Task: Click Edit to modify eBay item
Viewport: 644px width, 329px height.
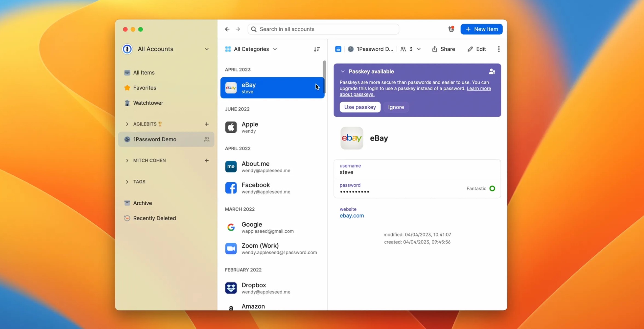Action: 477,49
